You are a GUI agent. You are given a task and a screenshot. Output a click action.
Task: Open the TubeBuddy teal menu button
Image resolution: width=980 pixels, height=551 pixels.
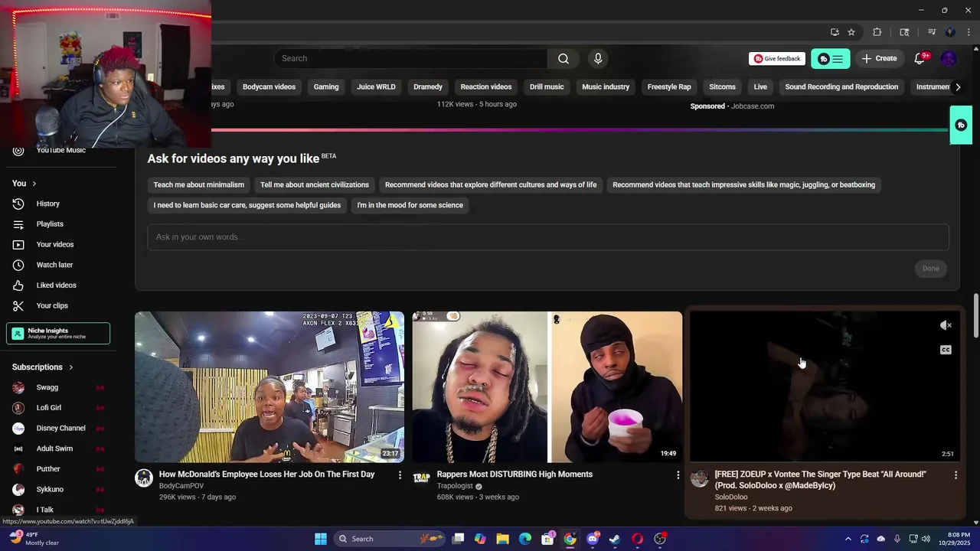[831, 58]
